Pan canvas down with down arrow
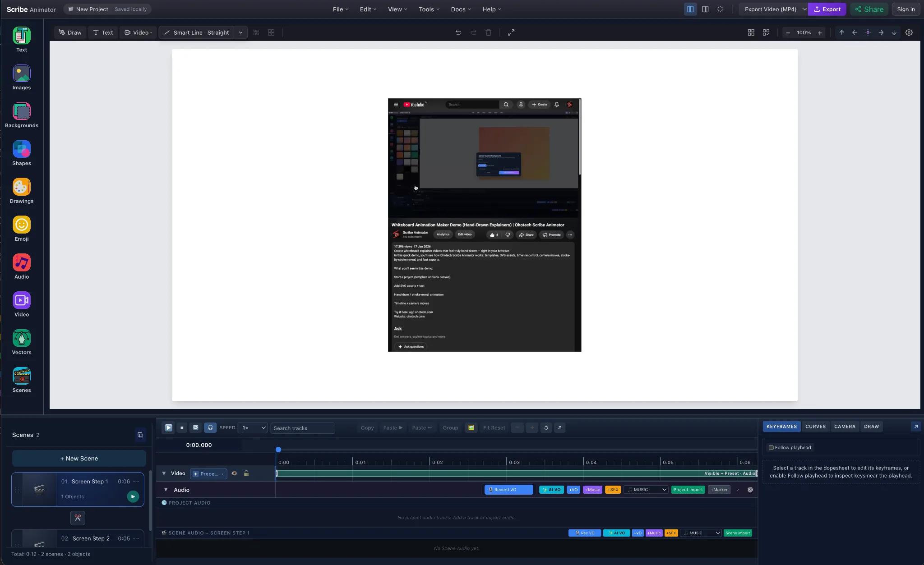This screenshot has width=924, height=565. pyautogui.click(x=894, y=32)
